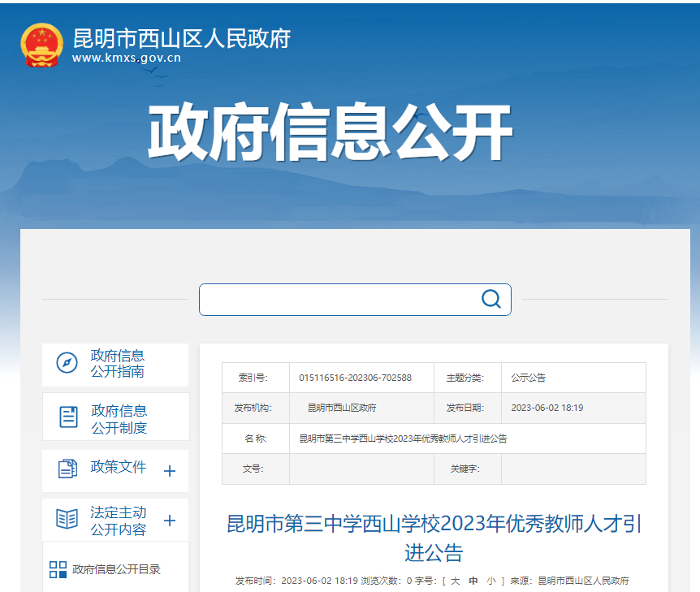Select the 政策文件 label in sidebar
This screenshot has height=592, width=700.
click(119, 467)
